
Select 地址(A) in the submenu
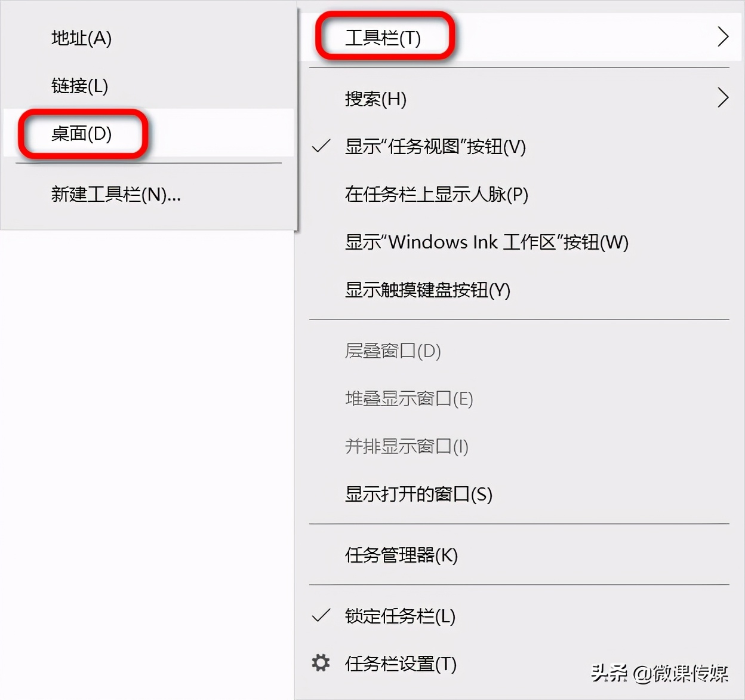82,38
